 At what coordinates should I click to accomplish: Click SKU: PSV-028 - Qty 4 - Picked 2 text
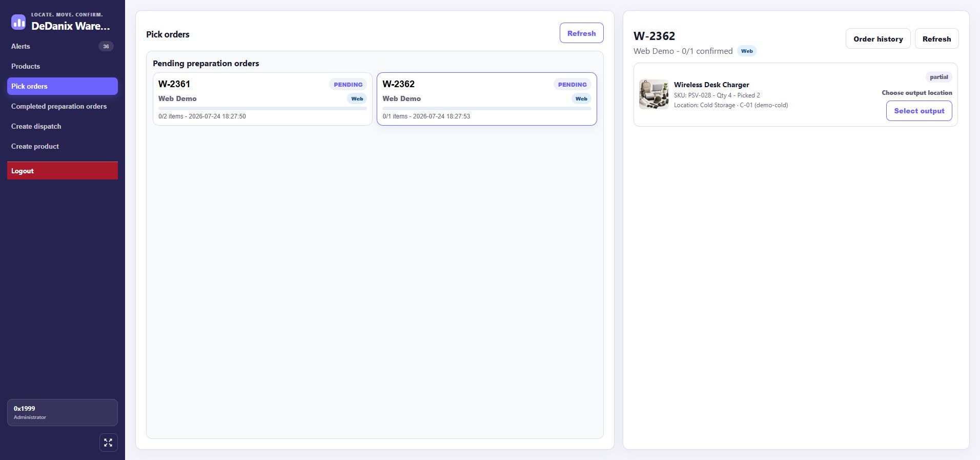[x=717, y=95]
